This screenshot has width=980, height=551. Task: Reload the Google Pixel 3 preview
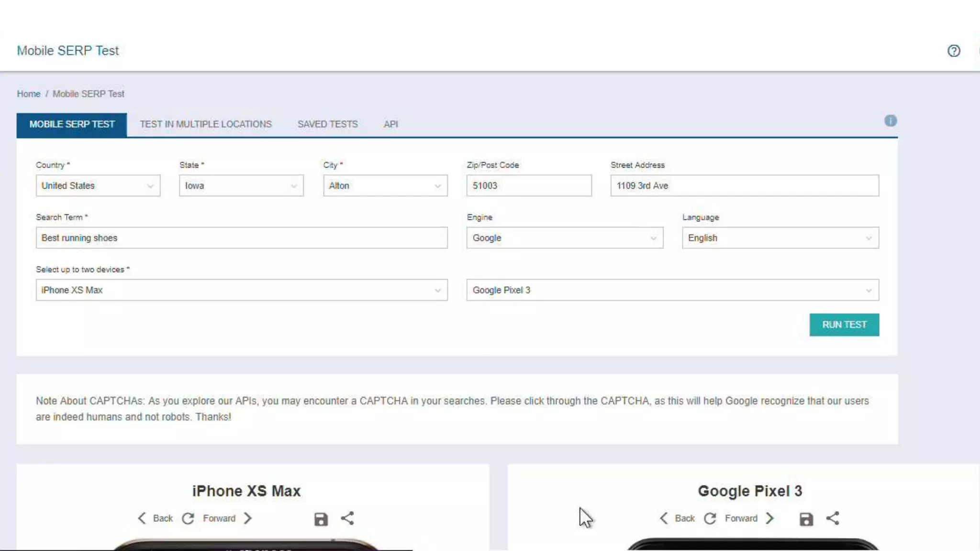click(x=710, y=518)
